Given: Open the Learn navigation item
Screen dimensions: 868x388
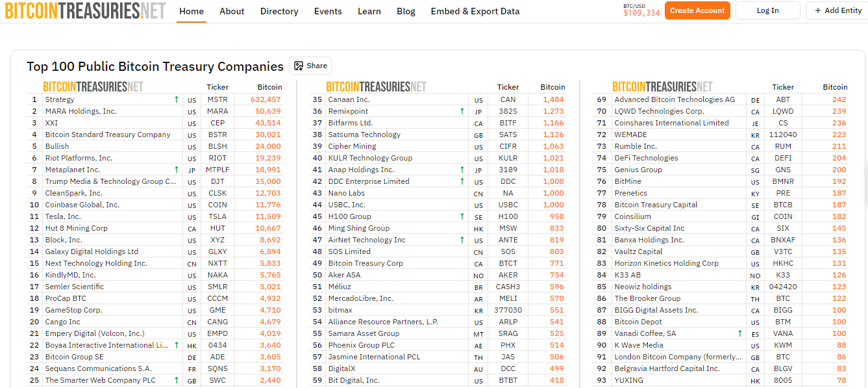Looking at the screenshot, I should point(369,11).
